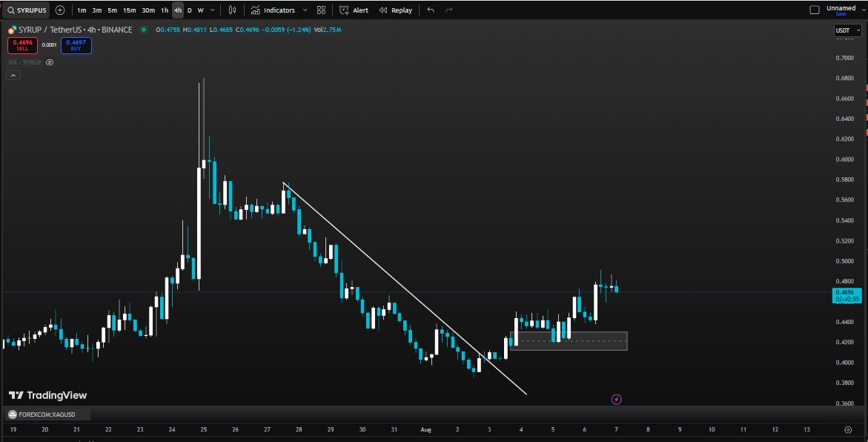868x442 pixels.
Task: Create a new Alert
Action: (354, 10)
